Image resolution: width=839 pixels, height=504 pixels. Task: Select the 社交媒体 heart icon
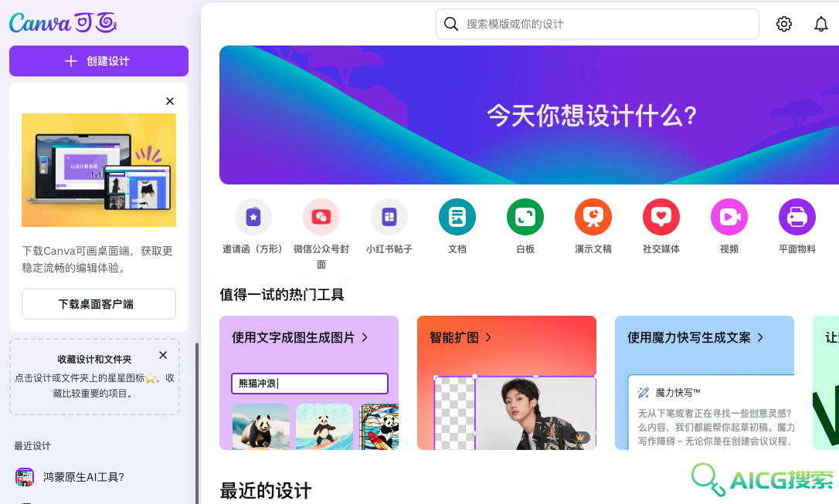coord(661,217)
